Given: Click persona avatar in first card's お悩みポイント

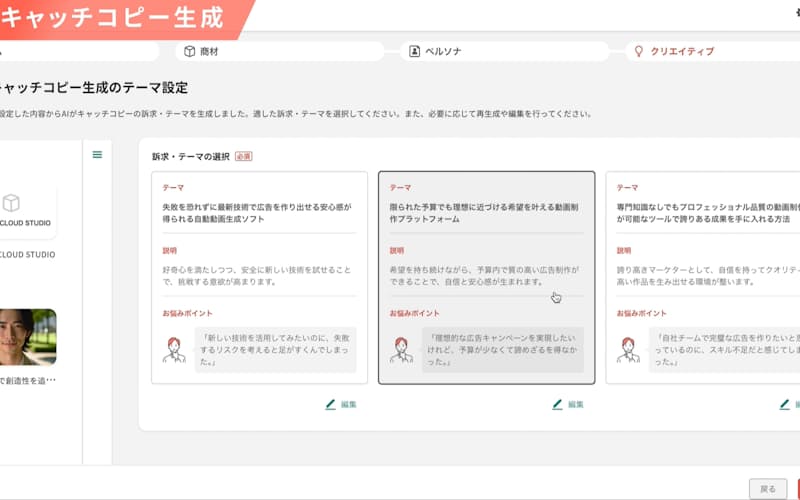Looking at the screenshot, I should pyautogui.click(x=174, y=350).
